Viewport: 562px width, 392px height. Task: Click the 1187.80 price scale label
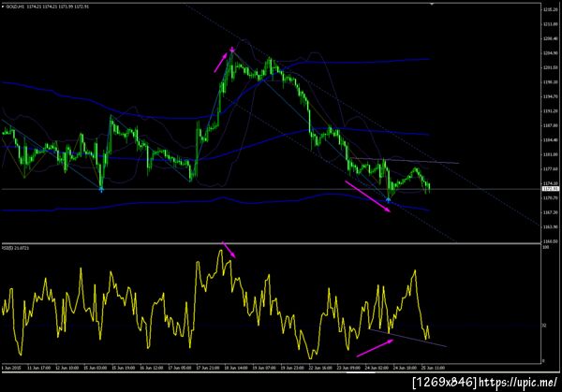(x=550, y=125)
